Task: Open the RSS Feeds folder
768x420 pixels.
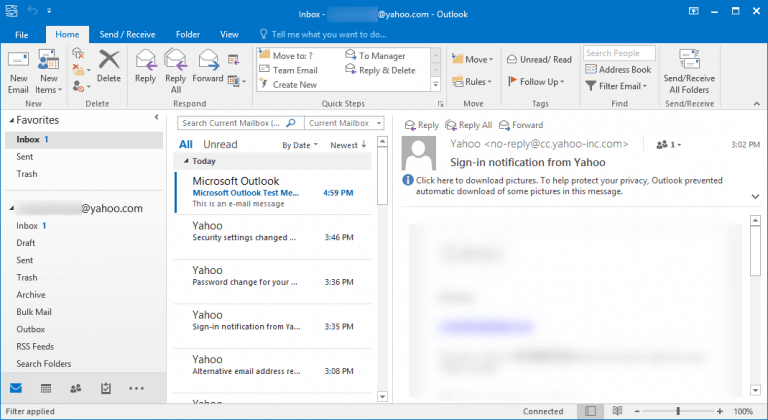Action: (35, 346)
